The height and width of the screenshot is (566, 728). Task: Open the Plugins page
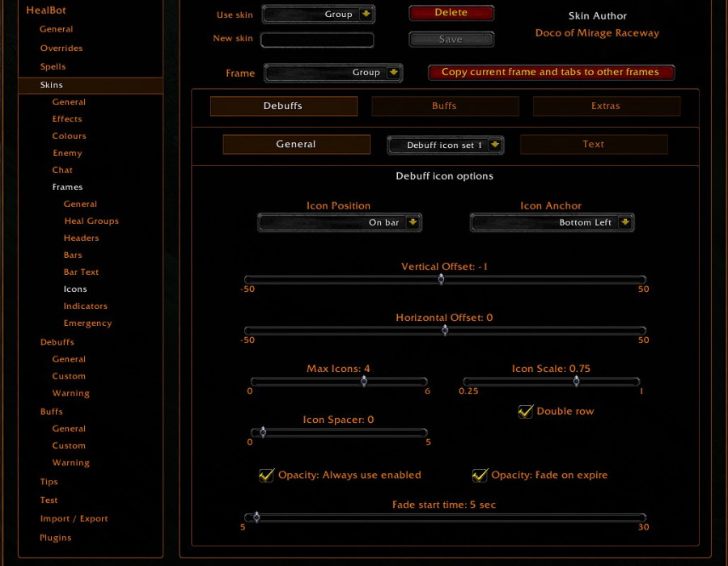tap(56, 539)
